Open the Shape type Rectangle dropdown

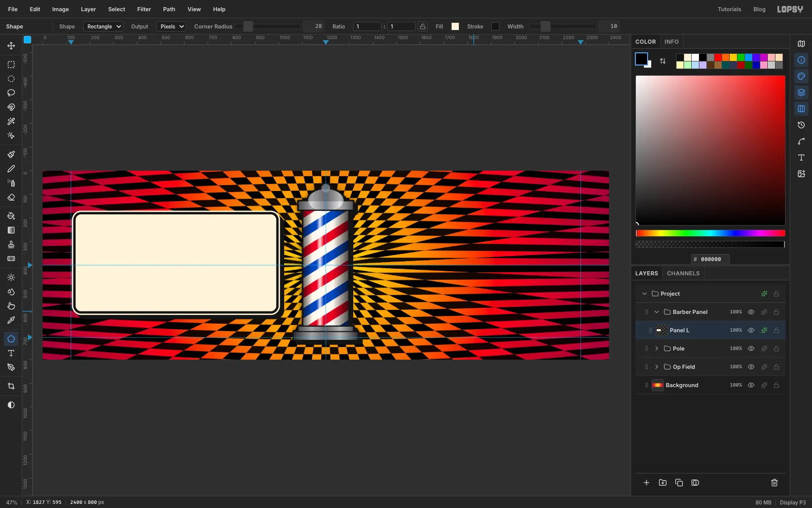(x=104, y=26)
